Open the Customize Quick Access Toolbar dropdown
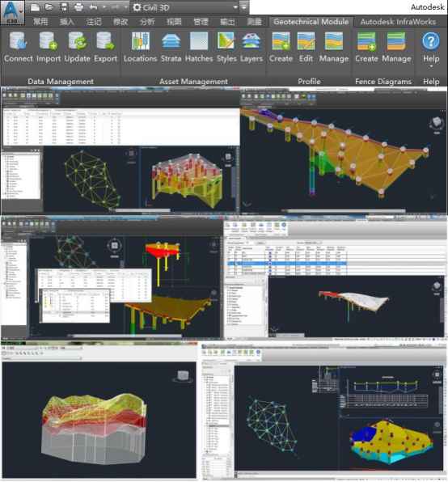448x482 pixels. (x=244, y=7)
